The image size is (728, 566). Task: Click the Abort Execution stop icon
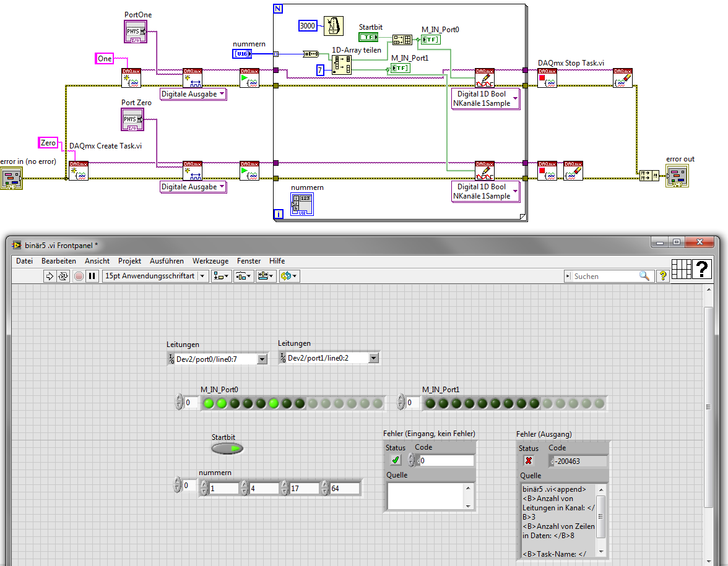(x=79, y=277)
